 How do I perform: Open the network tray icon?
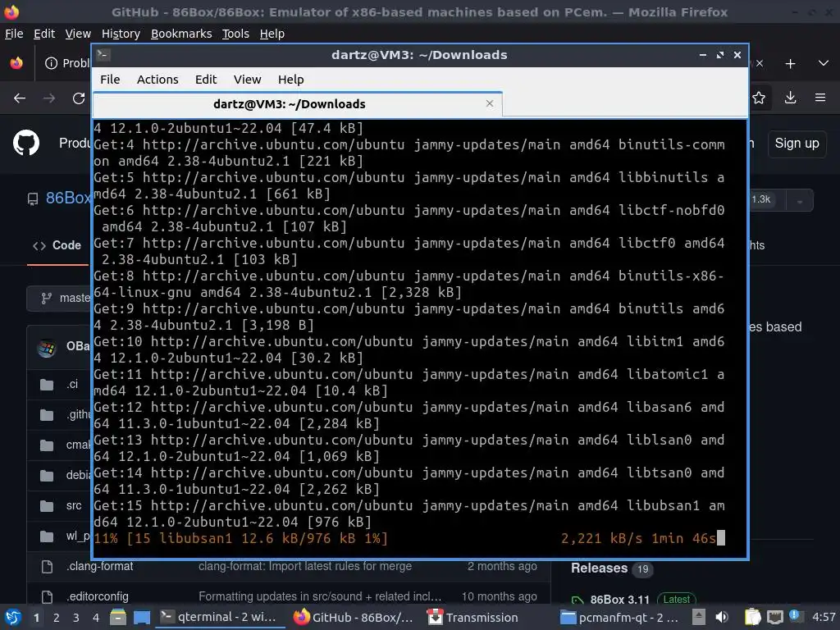point(774,618)
